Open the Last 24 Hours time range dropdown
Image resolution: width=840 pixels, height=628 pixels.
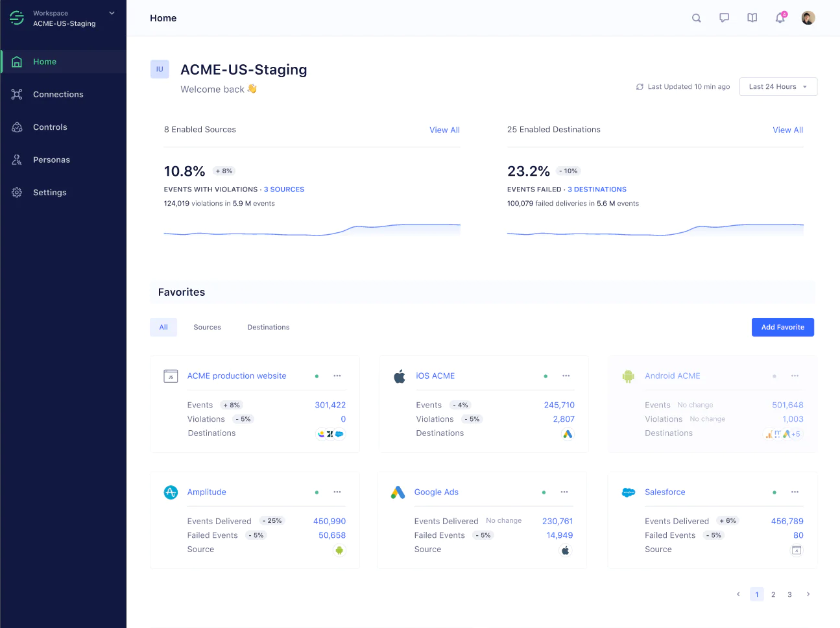(778, 86)
